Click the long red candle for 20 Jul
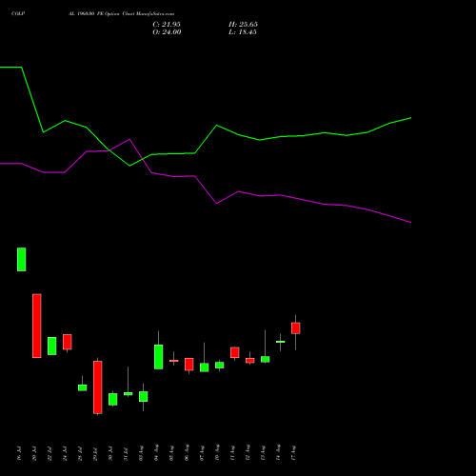This screenshot has width=476, height=476. coord(37,326)
